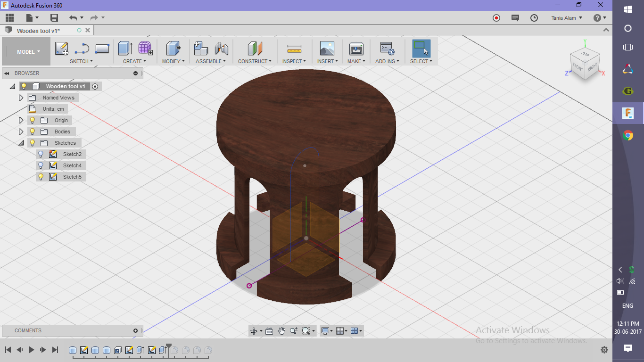Viewport: 644px width, 362px height.
Task: Collapse the Wooden tool v1 root node
Action: coord(12,86)
